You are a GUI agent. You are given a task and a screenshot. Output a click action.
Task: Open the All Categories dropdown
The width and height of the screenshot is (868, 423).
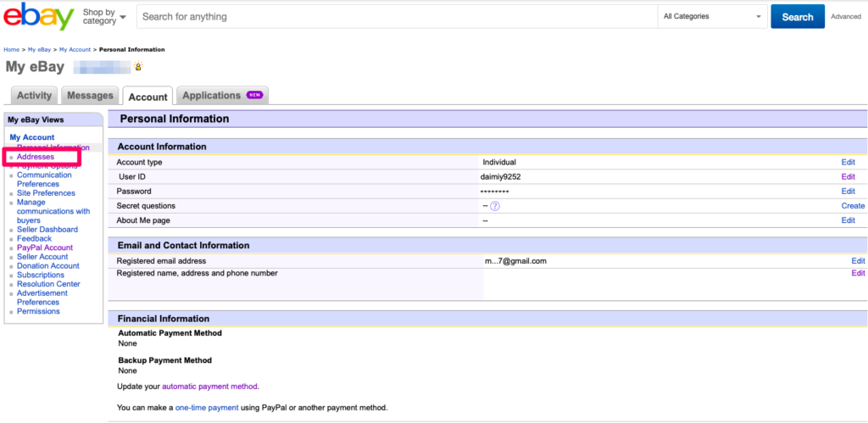(x=712, y=17)
